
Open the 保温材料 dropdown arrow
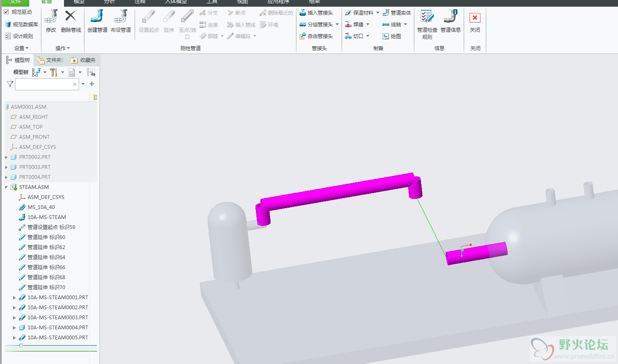(378, 13)
